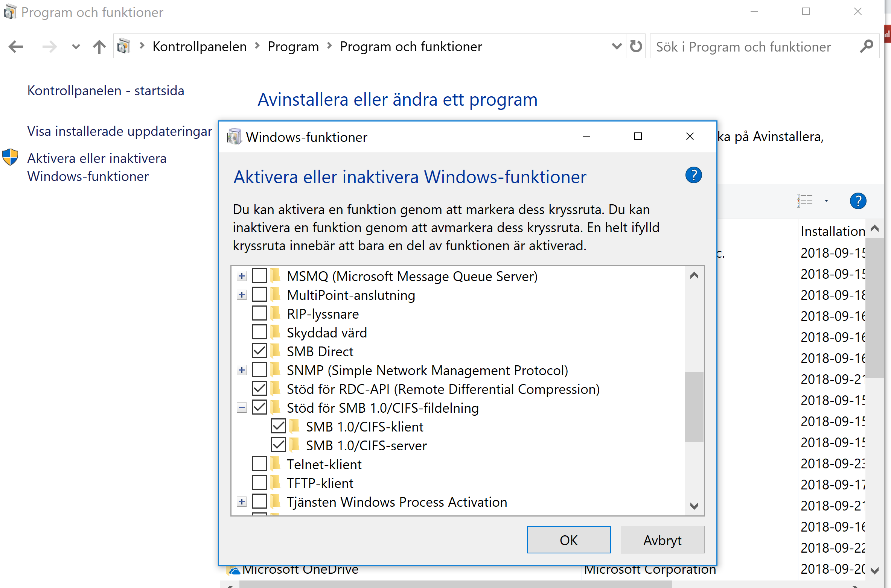The width and height of the screenshot is (891, 588).
Task: Uncheck SMB 1.0/CIFS-klient checkbox
Action: 279,426
